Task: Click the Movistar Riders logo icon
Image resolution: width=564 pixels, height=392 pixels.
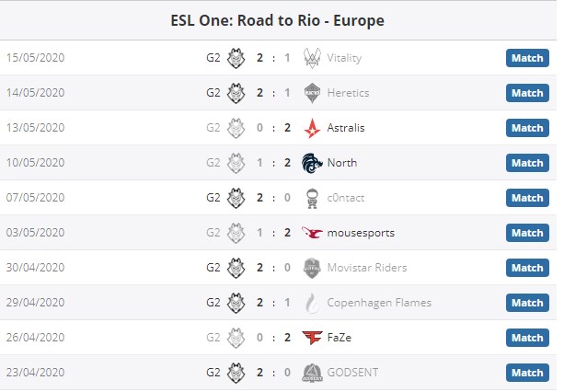Action: tap(313, 268)
